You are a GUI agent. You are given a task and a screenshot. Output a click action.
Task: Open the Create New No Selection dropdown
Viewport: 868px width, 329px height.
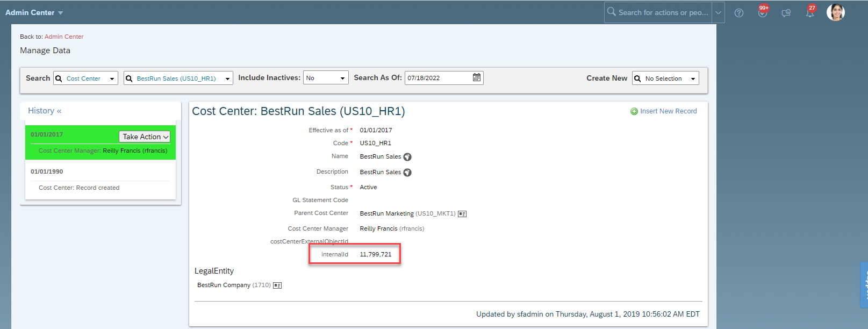coord(665,78)
